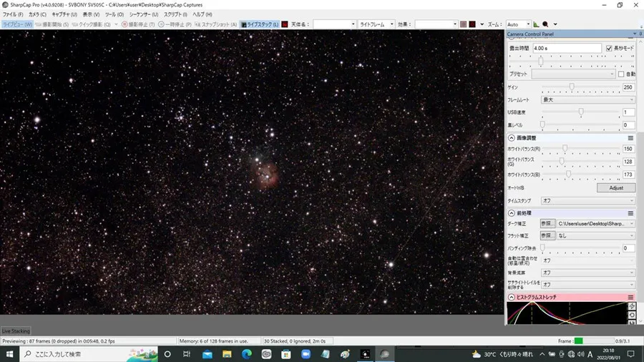Open the フラット補正 なし dropdown
Screen dimensions: 644x362
[x=595, y=235]
